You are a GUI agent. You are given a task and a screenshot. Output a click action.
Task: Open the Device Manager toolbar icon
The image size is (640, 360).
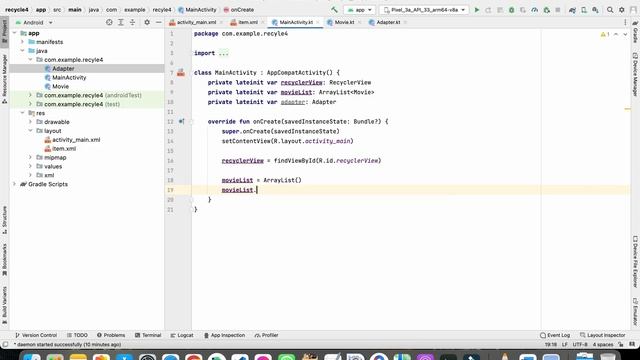pyautogui.click(x=584, y=9)
